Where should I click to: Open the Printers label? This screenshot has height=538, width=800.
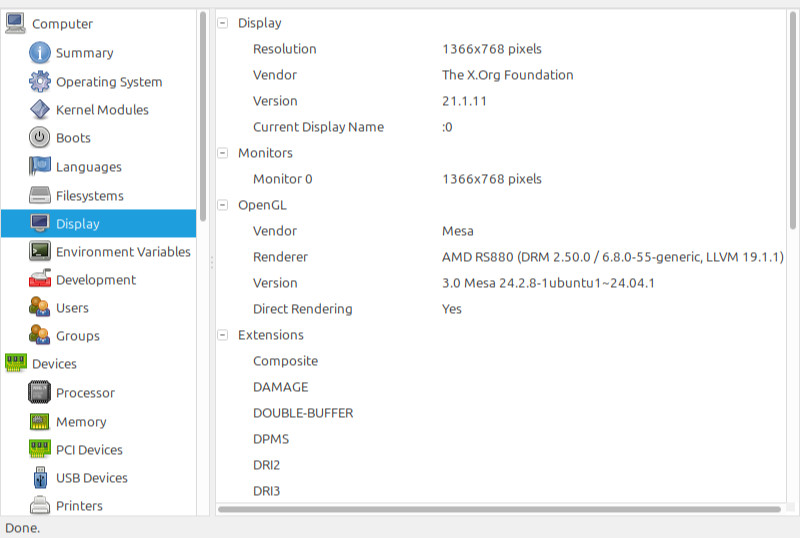[x=80, y=506]
